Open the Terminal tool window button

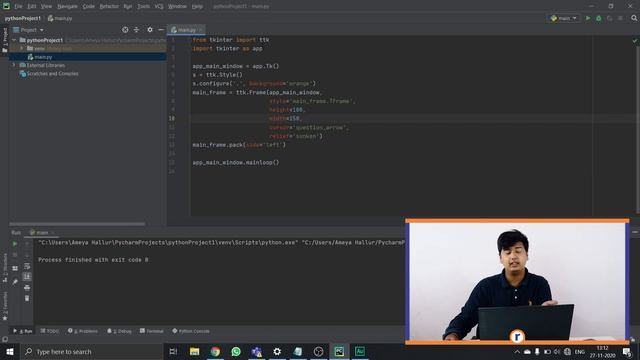coord(151,331)
